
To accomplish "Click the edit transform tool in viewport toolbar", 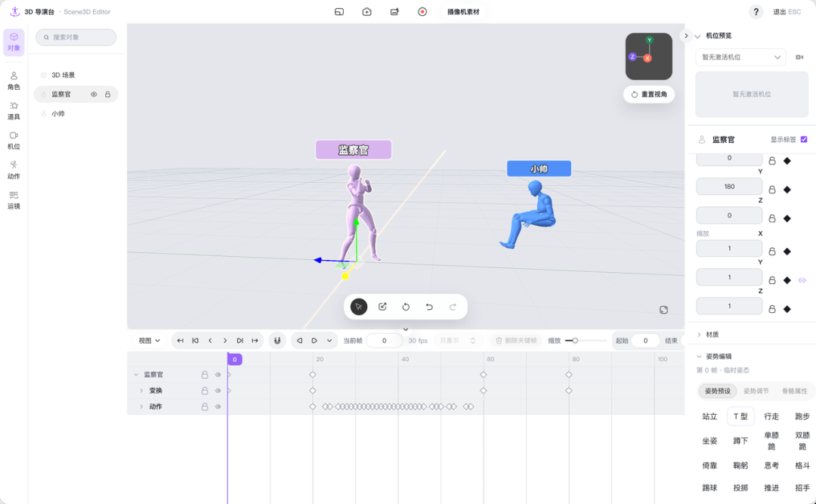I will click(x=382, y=307).
